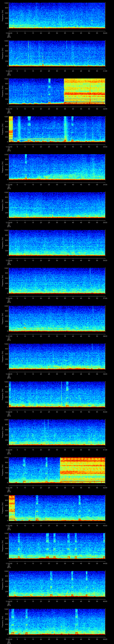Select the spectrogram panel starting at 12:43:00
This screenshot has width=114, height=644.
tap(57, 546)
